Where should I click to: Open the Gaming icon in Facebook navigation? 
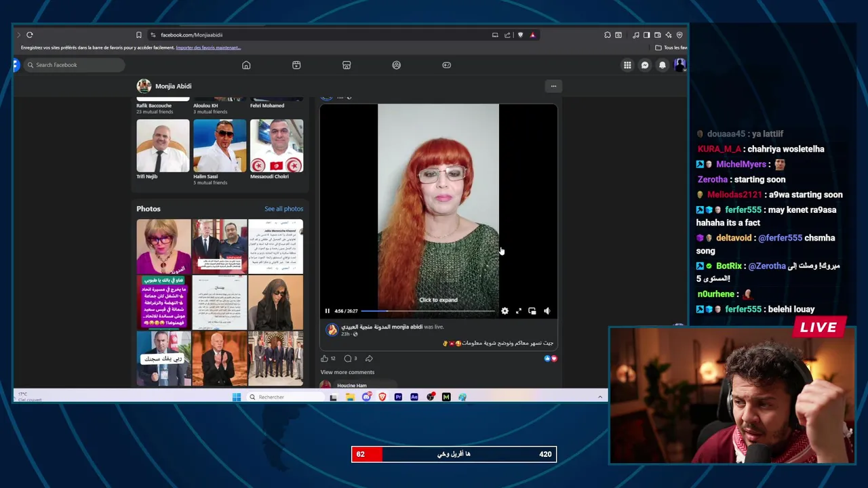point(447,65)
